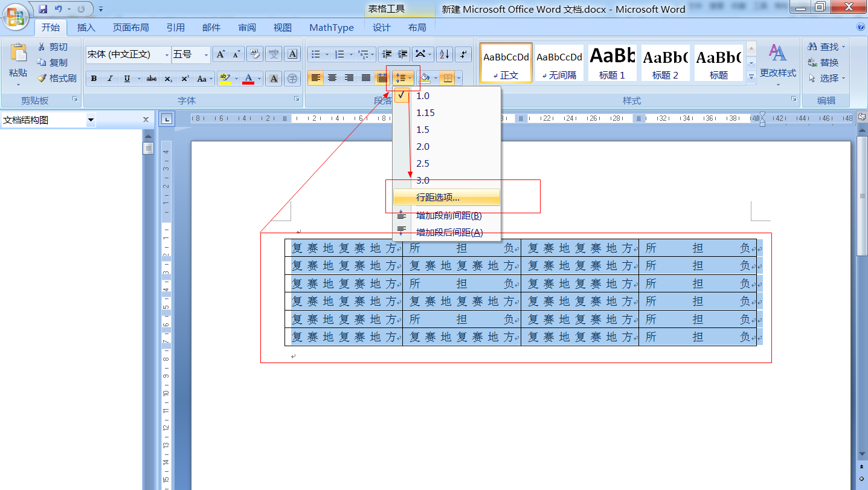Click the Grow Font button

point(221,54)
